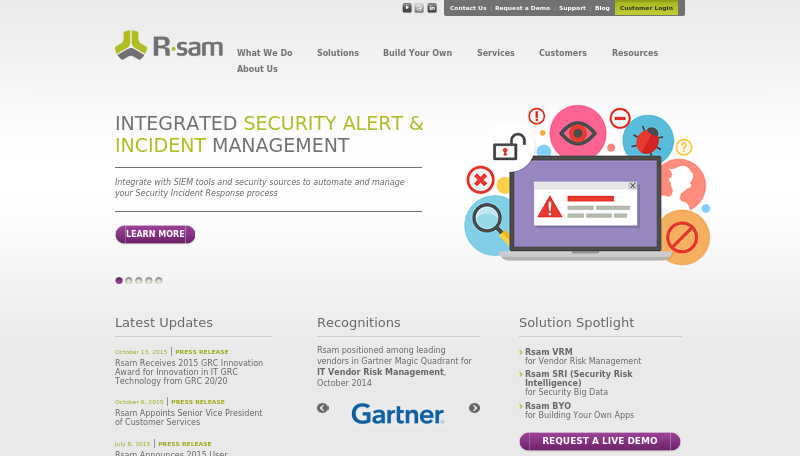The width and height of the screenshot is (800, 456).
Task: Click the Gartner logo
Action: (398, 414)
